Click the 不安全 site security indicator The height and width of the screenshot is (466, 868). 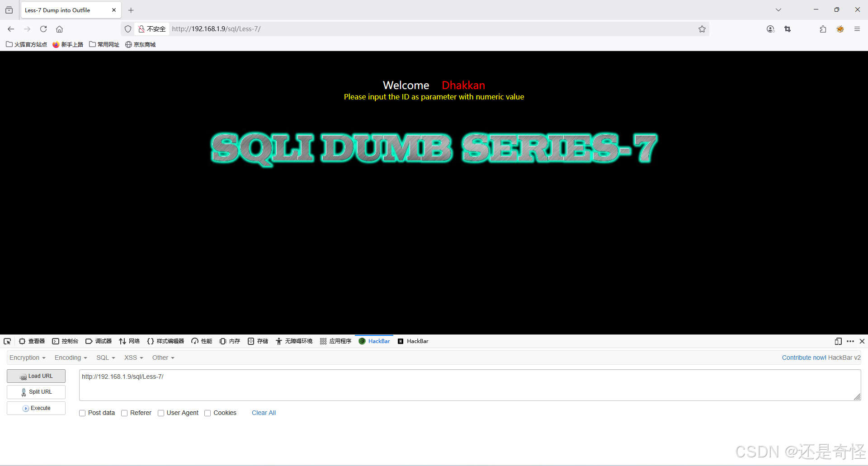click(x=152, y=29)
